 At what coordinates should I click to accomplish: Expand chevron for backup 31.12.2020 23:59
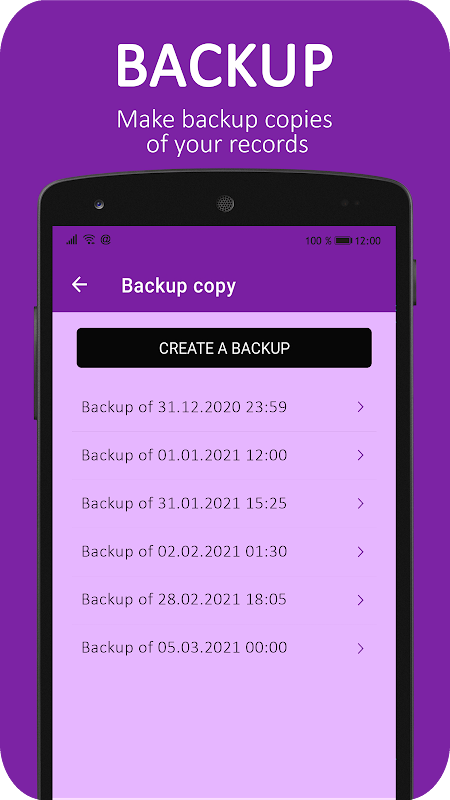[x=361, y=407]
